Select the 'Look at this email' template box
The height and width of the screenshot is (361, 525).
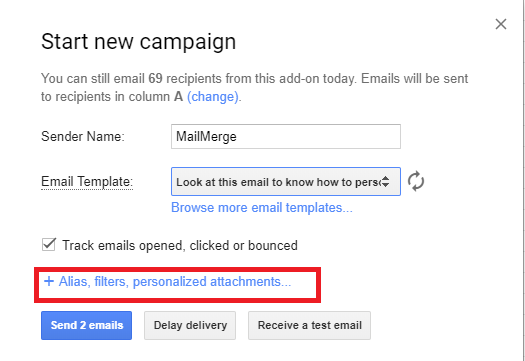click(286, 182)
